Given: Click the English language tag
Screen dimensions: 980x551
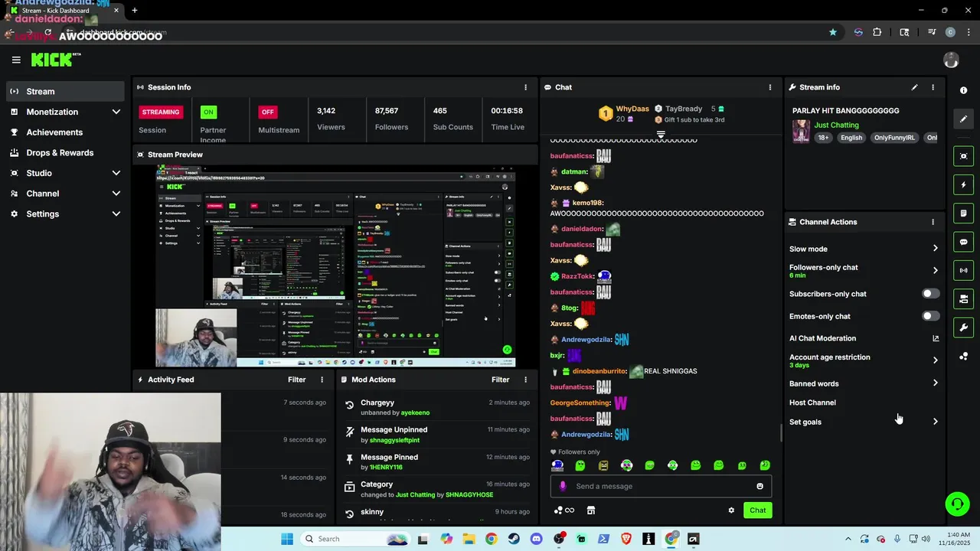Looking at the screenshot, I should 851,138.
